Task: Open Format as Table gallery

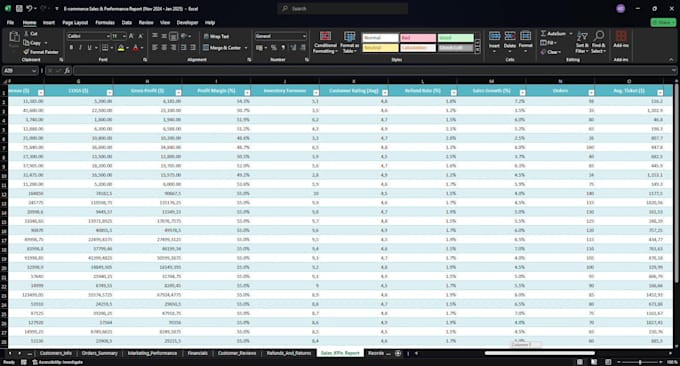Action: click(350, 42)
